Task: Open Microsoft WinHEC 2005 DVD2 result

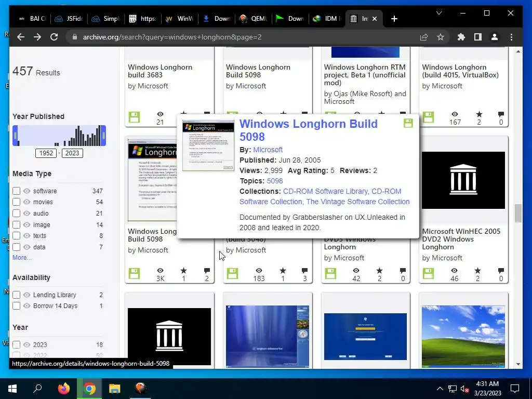Action: [x=461, y=239]
